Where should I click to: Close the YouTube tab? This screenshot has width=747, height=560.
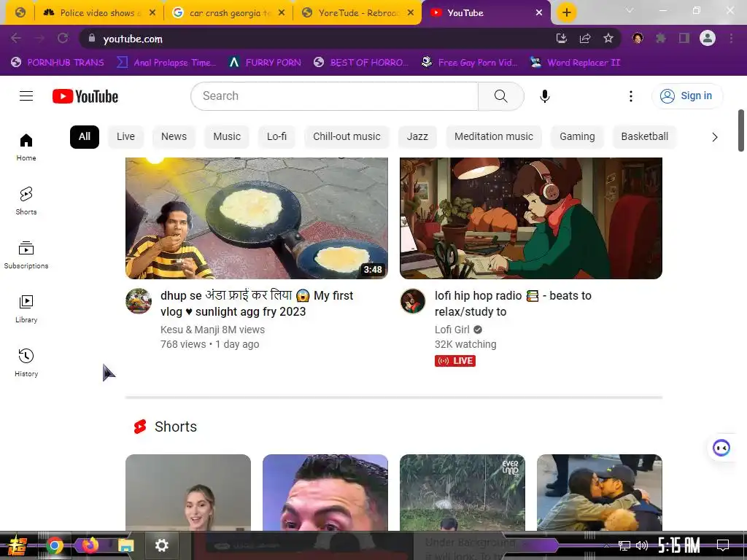(539, 13)
